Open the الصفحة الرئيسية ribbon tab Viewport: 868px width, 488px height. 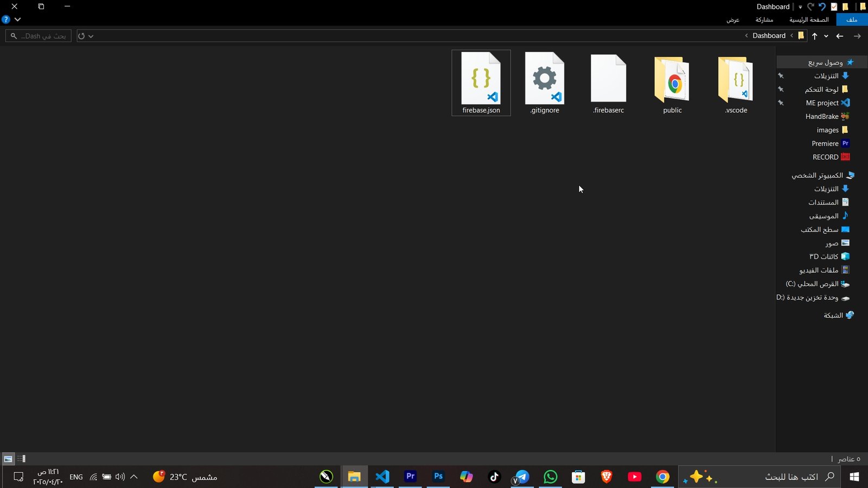coord(809,20)
